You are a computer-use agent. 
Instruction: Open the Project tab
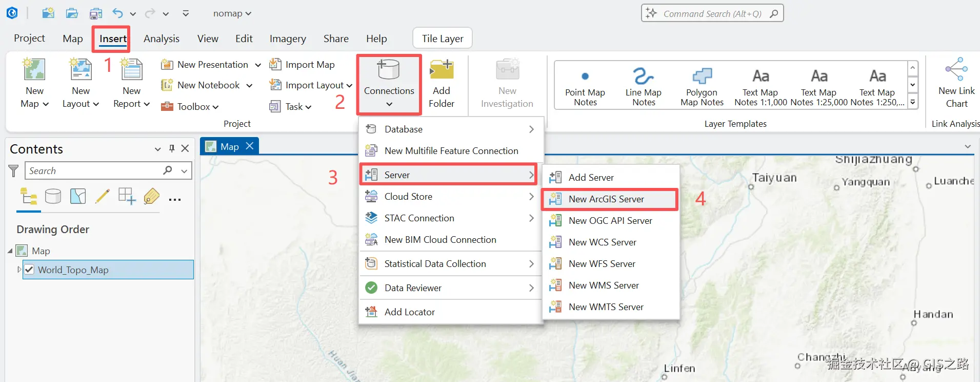click(29, 38)
